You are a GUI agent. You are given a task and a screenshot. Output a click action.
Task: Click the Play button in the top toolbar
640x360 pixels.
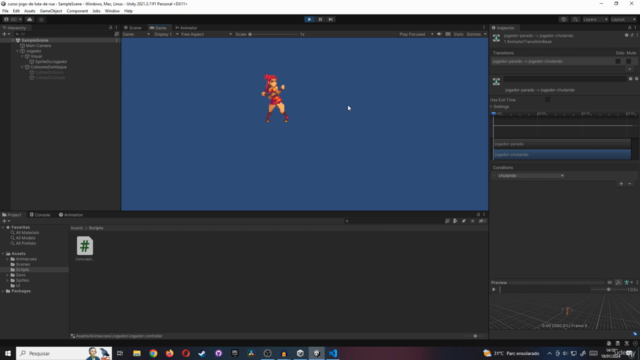coord(309,19)
